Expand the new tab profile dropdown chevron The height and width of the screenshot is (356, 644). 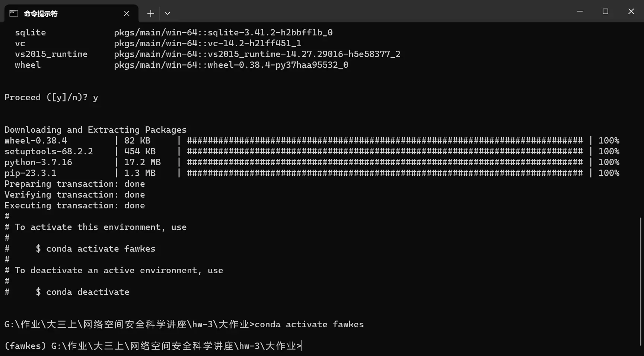168,13
